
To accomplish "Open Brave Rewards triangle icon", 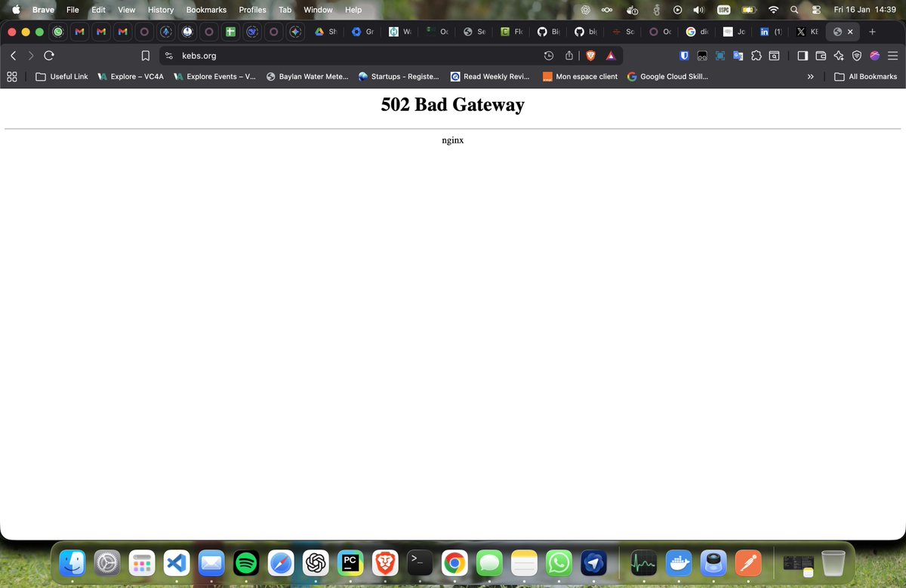I will [x=610, y=55].
